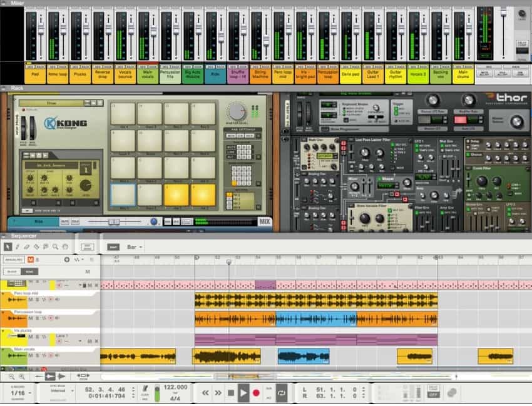532x406 pixels.
Task: Collapse the Percussion loop track
Action: pos(3,312)
